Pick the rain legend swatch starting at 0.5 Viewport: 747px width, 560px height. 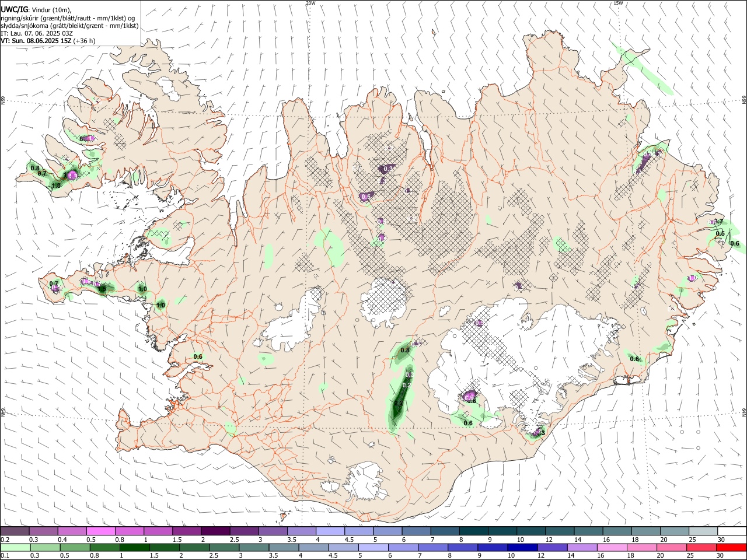pyautogui.click(x=75, y=547)
